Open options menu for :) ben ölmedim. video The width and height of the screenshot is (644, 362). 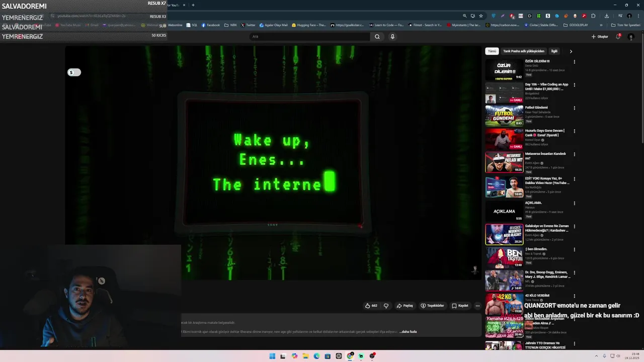(x=574, y=250)
